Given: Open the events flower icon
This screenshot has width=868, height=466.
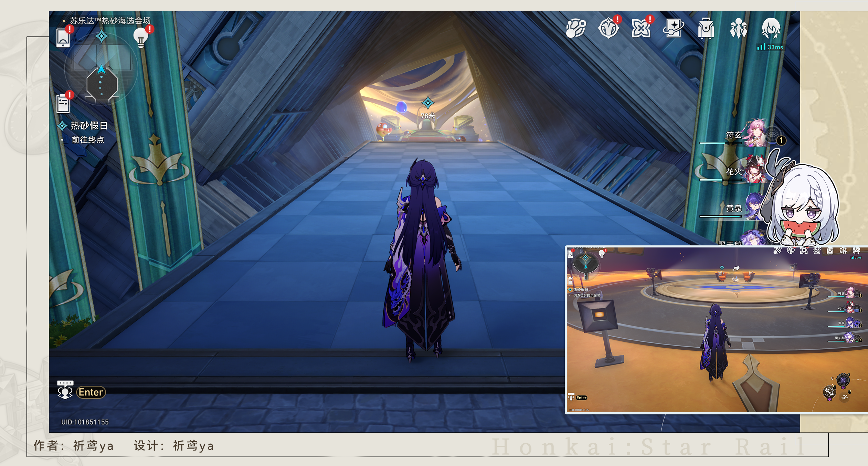Looking at the screenshot, I should tap(641, 28).
